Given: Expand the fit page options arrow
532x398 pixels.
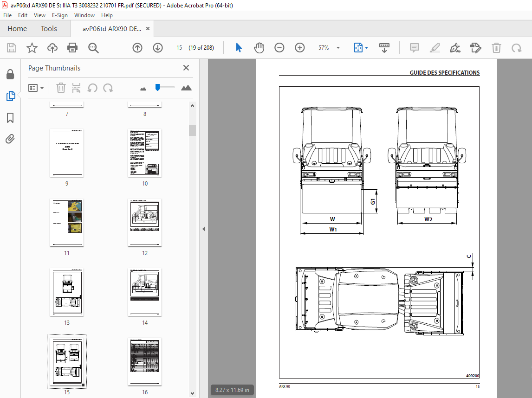Looking at the screenshot, I should [367, 48].
